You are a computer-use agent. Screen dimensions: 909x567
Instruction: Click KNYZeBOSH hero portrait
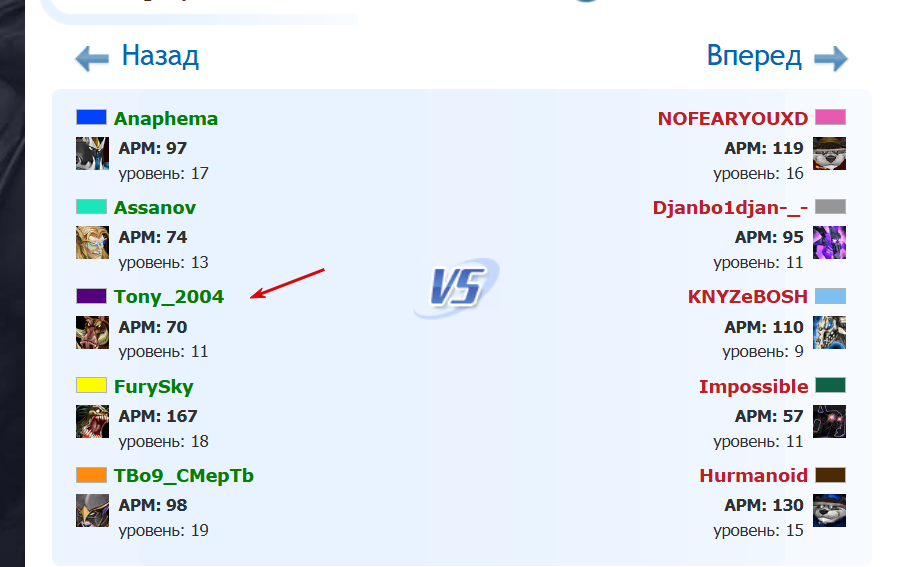(829, 332)
